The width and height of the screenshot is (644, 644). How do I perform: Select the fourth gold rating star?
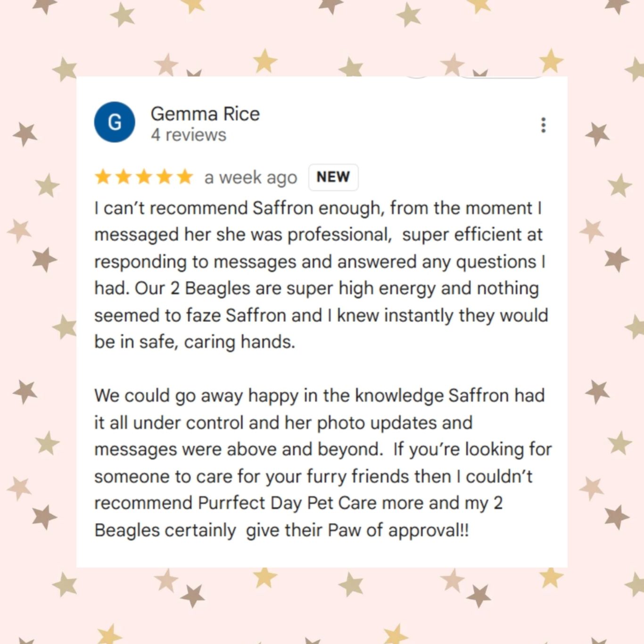(x=165, y=177)
